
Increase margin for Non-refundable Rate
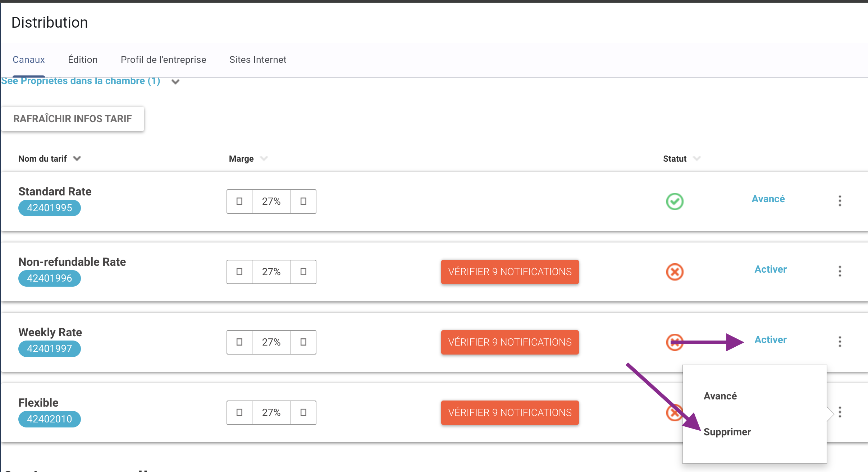tap(303, 272)
